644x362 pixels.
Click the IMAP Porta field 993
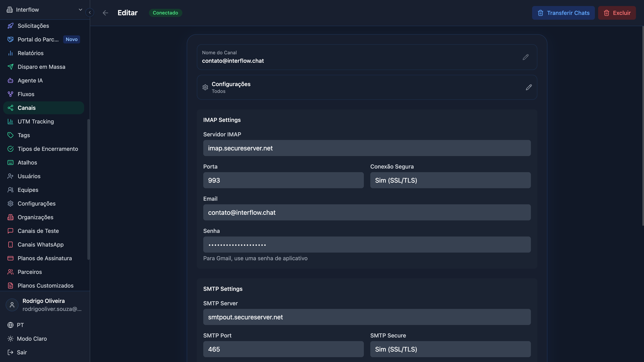point(283,180)
